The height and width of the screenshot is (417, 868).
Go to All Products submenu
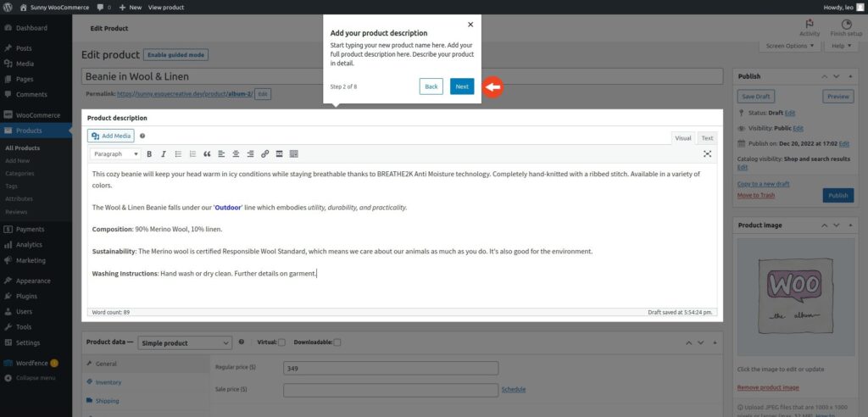[22, 147]
